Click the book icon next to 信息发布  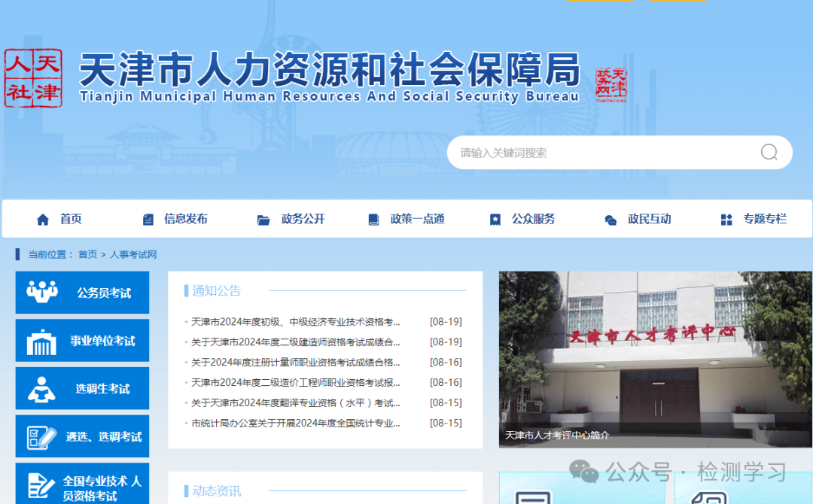148,219
